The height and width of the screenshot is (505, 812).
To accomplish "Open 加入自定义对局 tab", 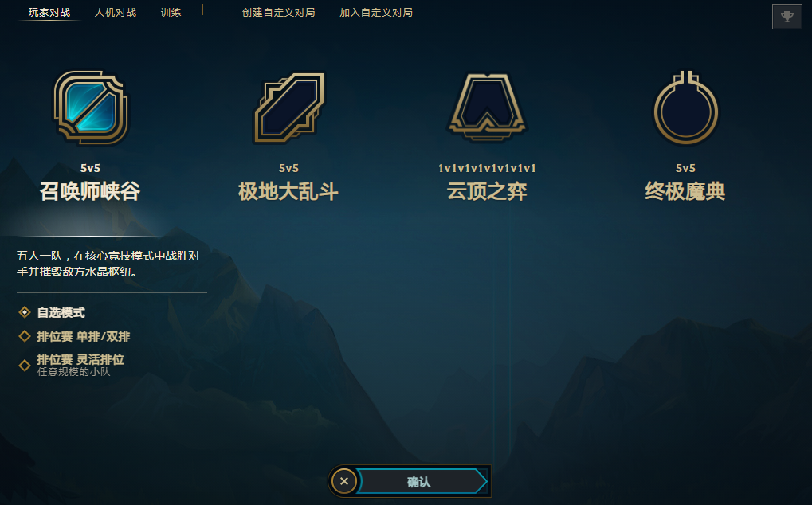I will [376, 13].
